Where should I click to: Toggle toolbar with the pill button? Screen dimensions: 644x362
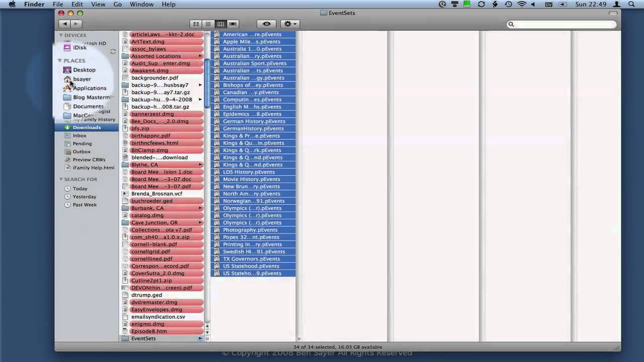[x=613, y=13]
